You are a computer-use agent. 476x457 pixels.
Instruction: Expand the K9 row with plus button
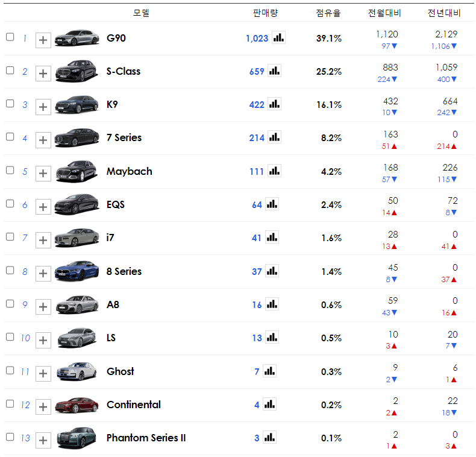point(43,107)
